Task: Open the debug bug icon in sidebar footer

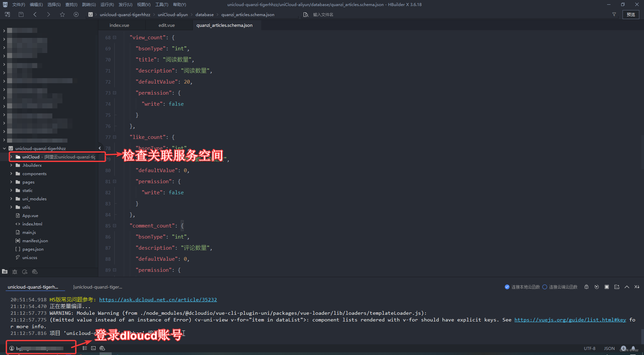Action: point(15,272)
